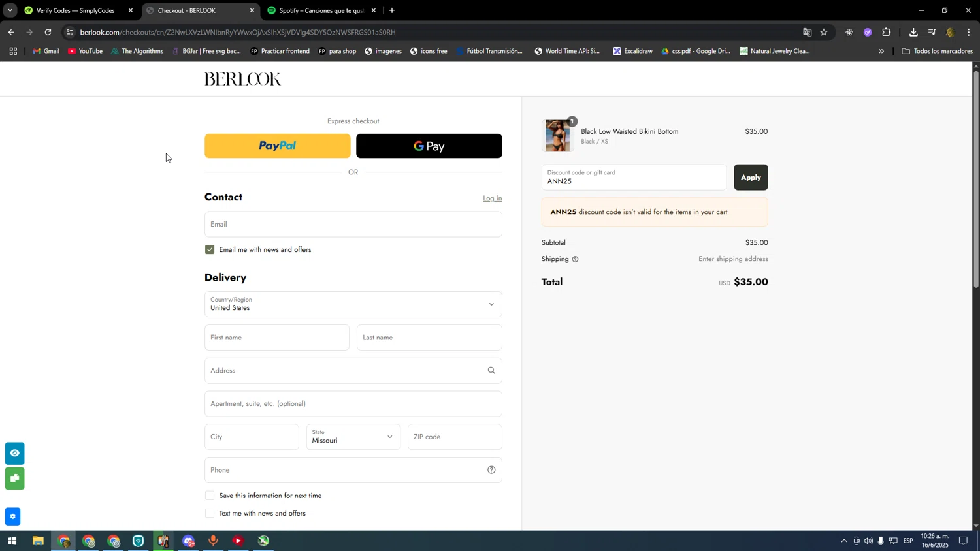The image size is (980, 551).
Task: Switch to the Verify Codes SimplyCodes tab
Action: point(75,10)
